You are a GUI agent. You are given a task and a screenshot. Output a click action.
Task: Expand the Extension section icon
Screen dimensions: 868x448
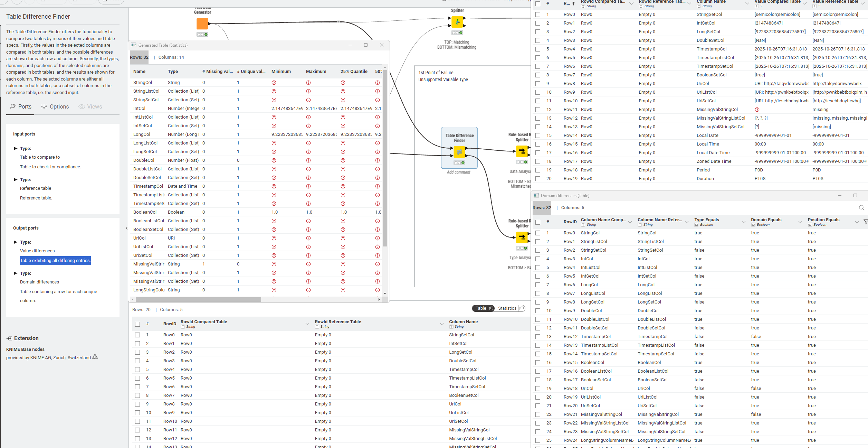point(10,338)
